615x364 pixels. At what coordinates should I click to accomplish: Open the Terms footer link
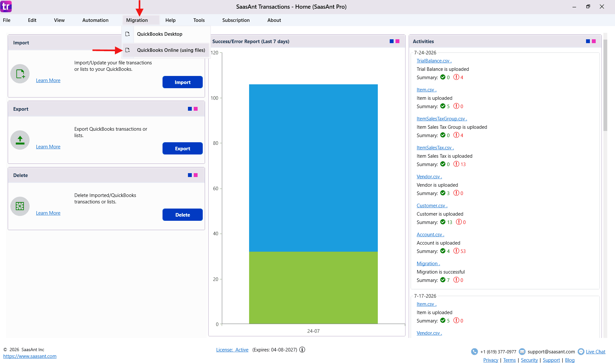(509, 360)
